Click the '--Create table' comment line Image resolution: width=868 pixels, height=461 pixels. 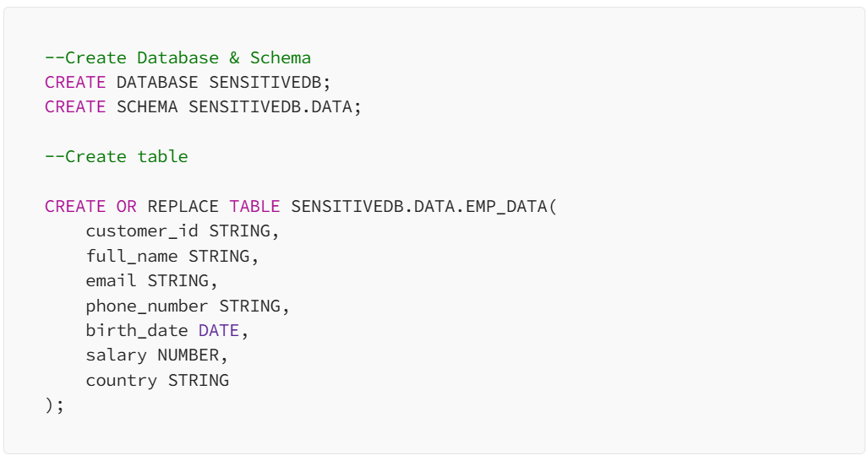click(117, 157)
